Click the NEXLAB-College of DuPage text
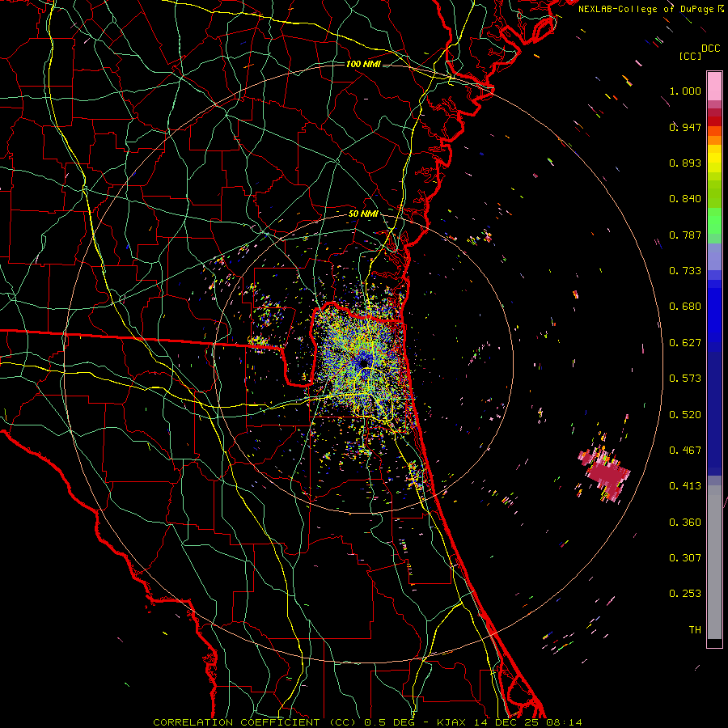Viewport: 728px width, 728px height. (x=645, y=9)
